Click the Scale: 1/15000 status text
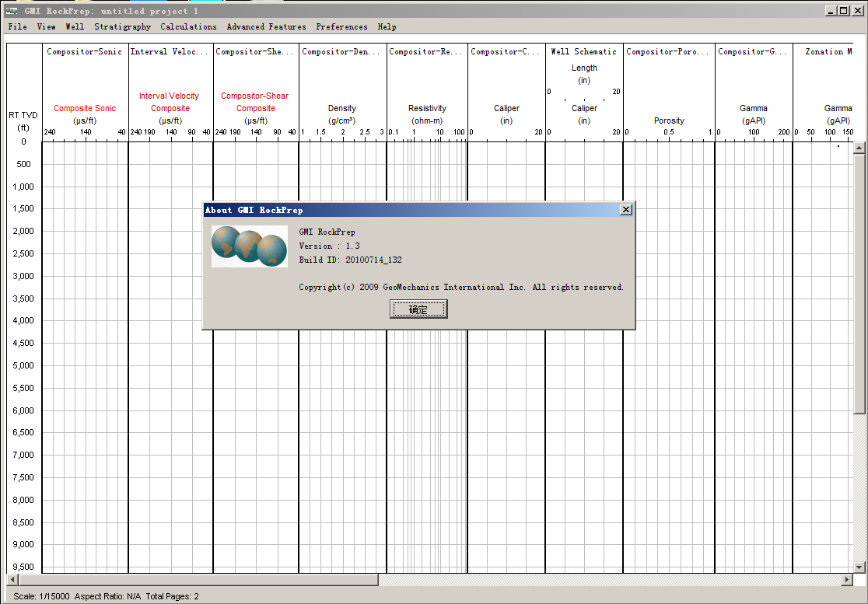 click(41, 596)
